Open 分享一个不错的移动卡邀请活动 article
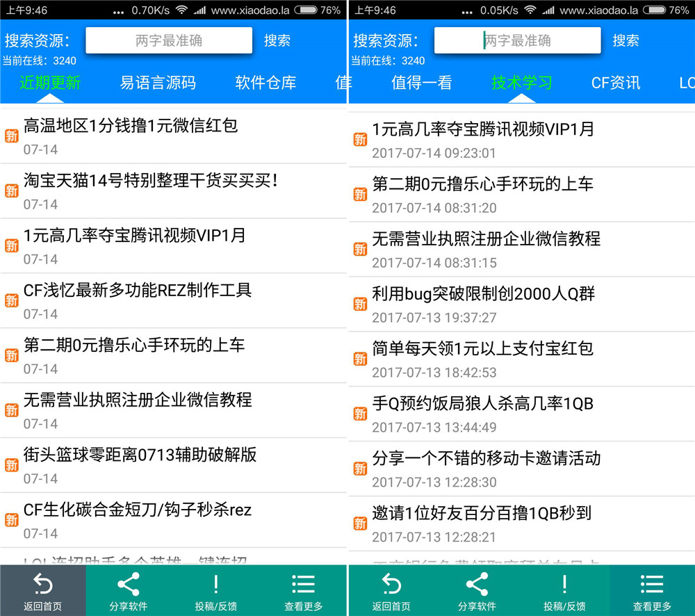Viewport: 695px width, 616px height. 522,469
